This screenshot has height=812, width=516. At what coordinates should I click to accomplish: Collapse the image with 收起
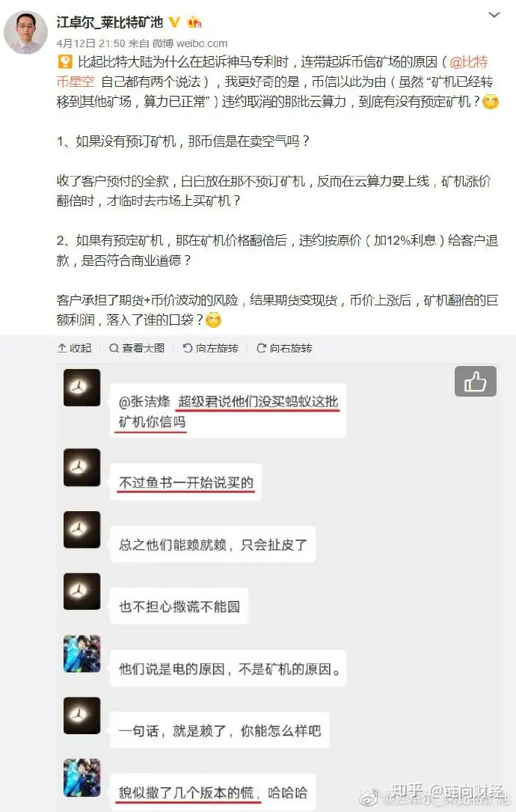click(x=74, y=348)
